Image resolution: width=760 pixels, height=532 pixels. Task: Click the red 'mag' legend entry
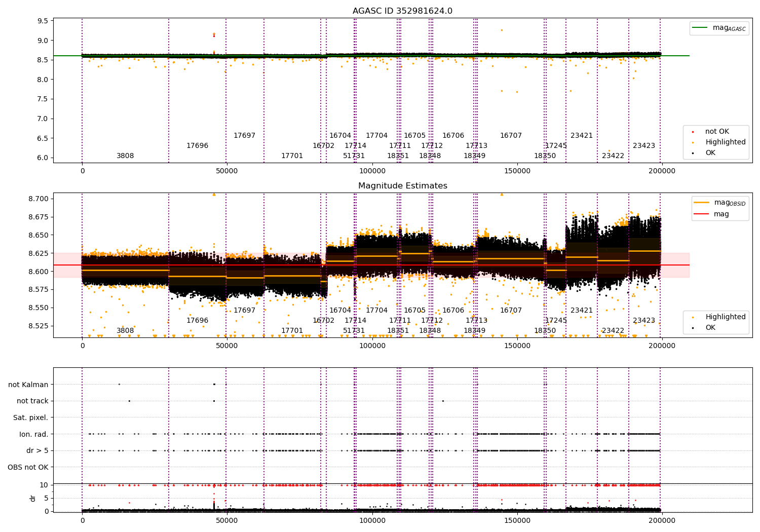(x=712, y=214)
